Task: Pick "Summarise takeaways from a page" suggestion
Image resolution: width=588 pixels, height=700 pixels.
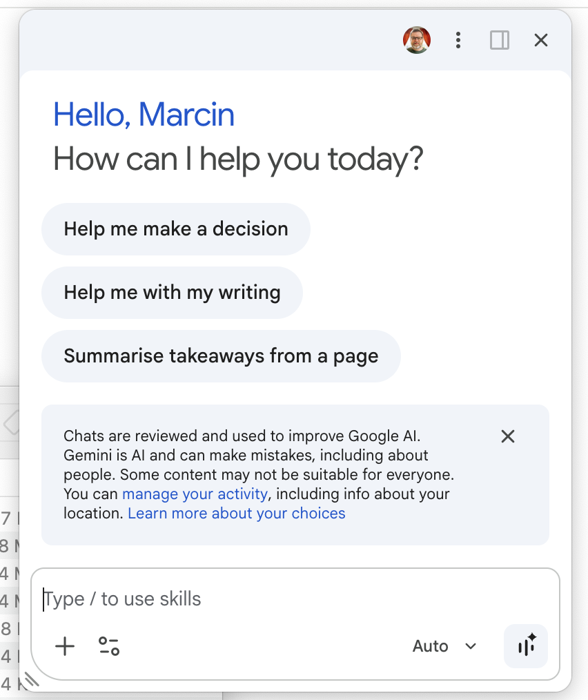Action: 221,356
